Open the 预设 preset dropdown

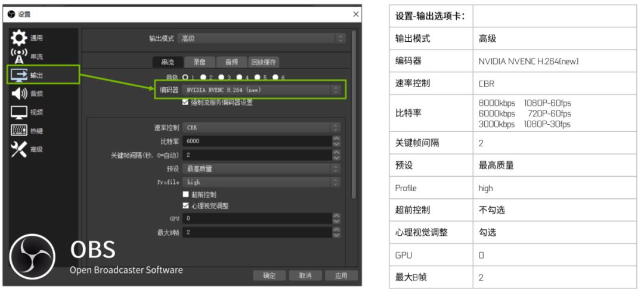pyautogui.click(x=261, y=168)
